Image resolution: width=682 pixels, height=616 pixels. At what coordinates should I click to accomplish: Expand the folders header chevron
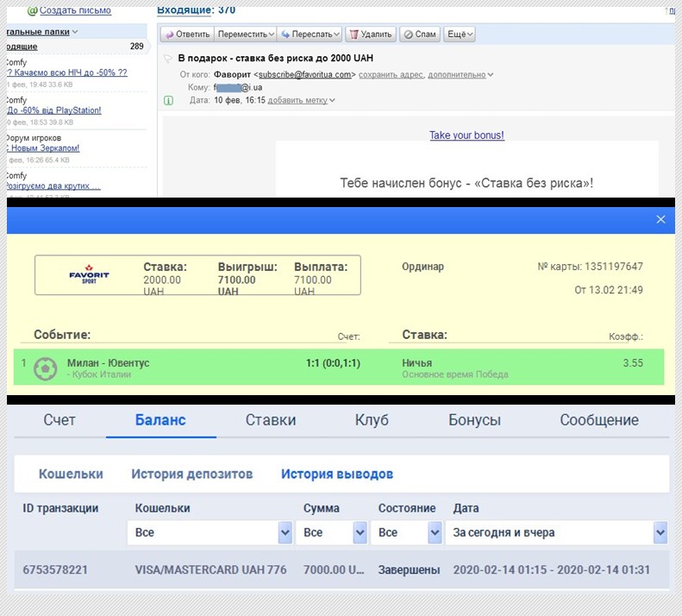(75, 32)
